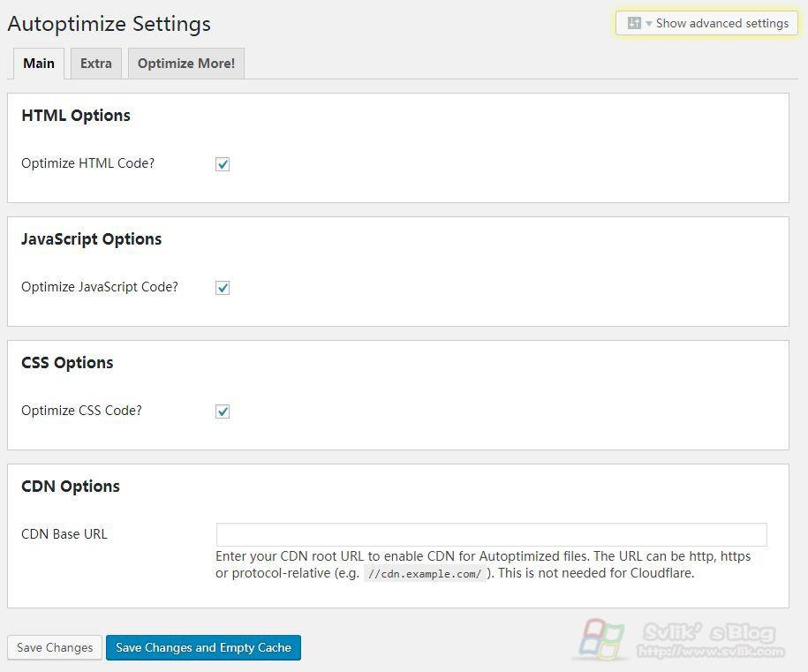Open the Extra tab

95,64
